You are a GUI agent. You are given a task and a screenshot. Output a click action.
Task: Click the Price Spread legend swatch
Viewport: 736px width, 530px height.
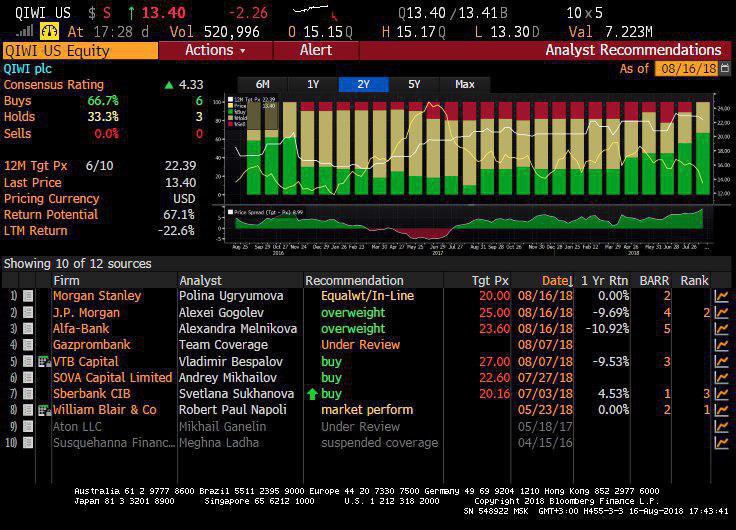point(230,212)
